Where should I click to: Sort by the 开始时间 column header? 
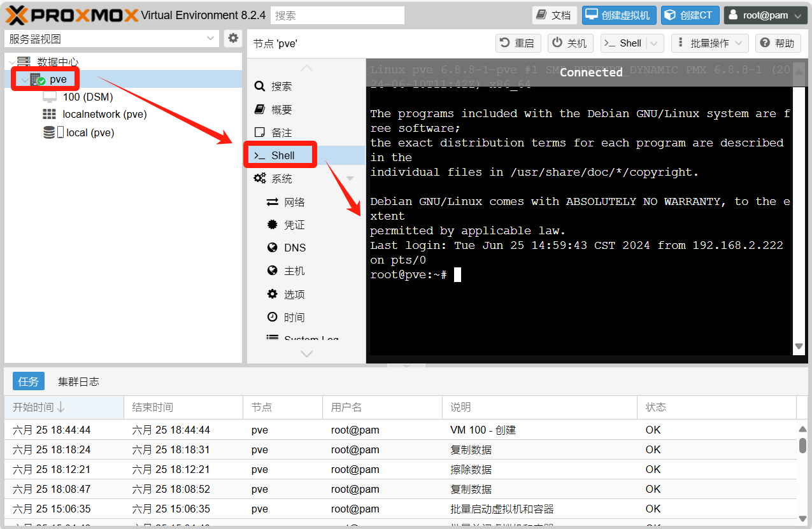point(38,407)
